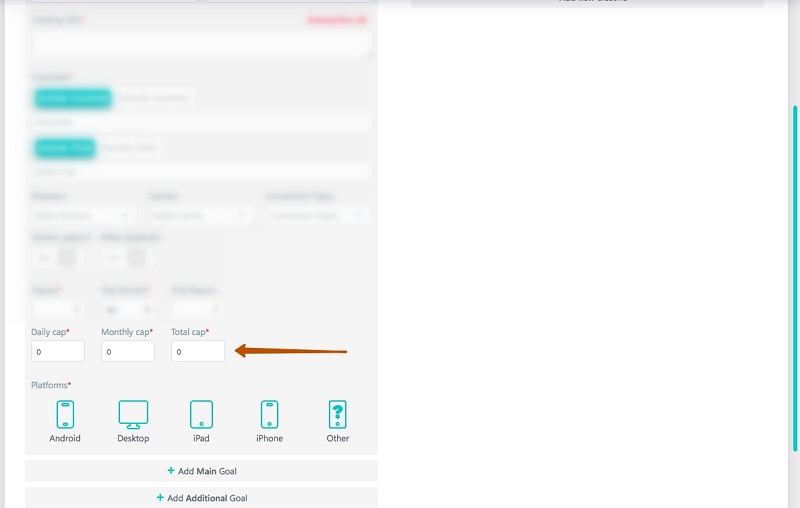Choose the iPad platform icon
The image size is (800, 508).
[x=201, y=414]
